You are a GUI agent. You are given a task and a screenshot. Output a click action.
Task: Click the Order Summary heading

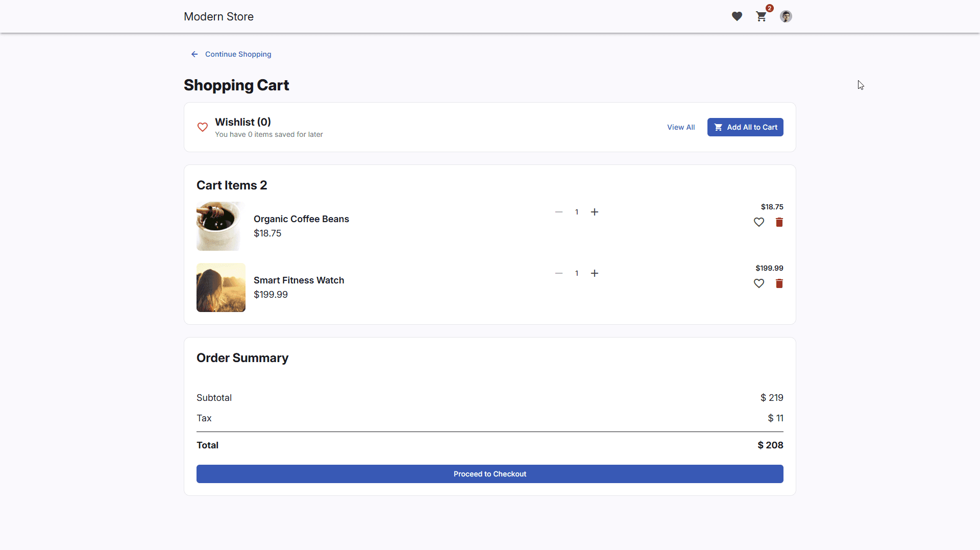click(242, 358)
